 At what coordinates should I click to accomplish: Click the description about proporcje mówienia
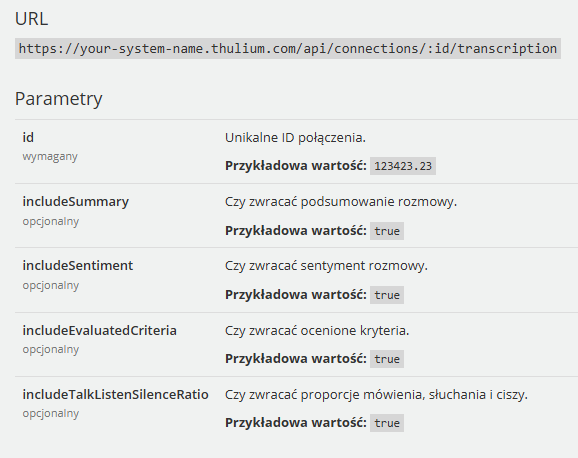pos(376,395)
